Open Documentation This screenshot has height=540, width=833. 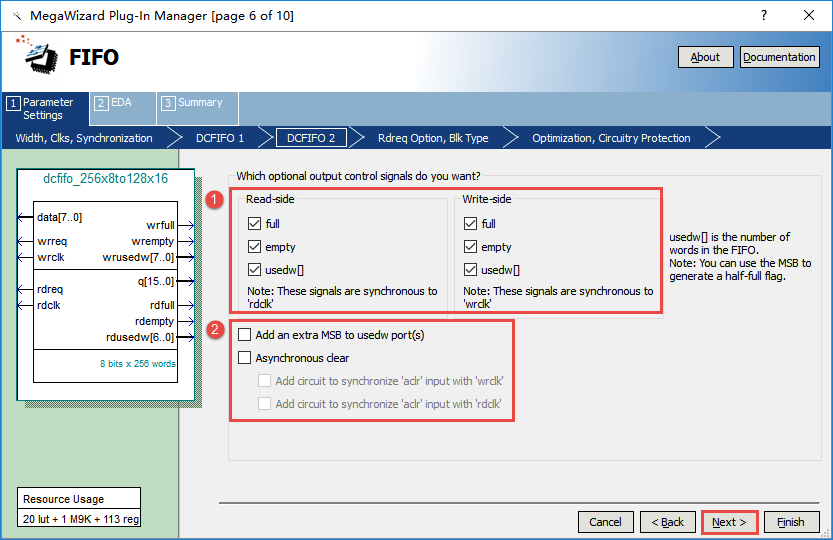point(779,57)
